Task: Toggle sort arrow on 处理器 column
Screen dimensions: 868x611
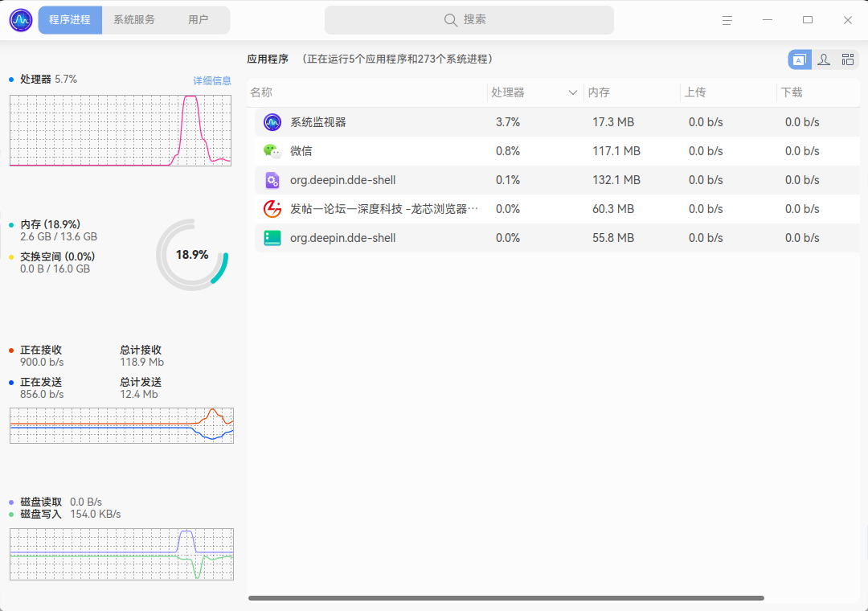Action: point(573,92)
